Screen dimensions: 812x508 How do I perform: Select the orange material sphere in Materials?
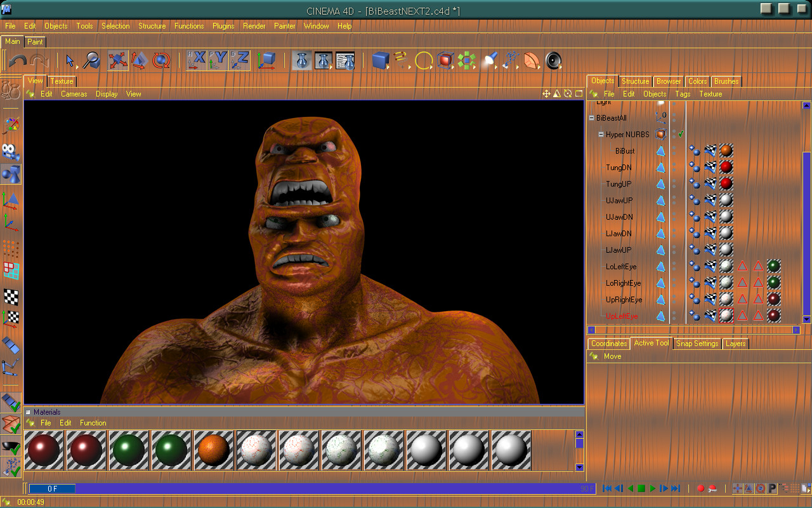[x=214, y=451]
